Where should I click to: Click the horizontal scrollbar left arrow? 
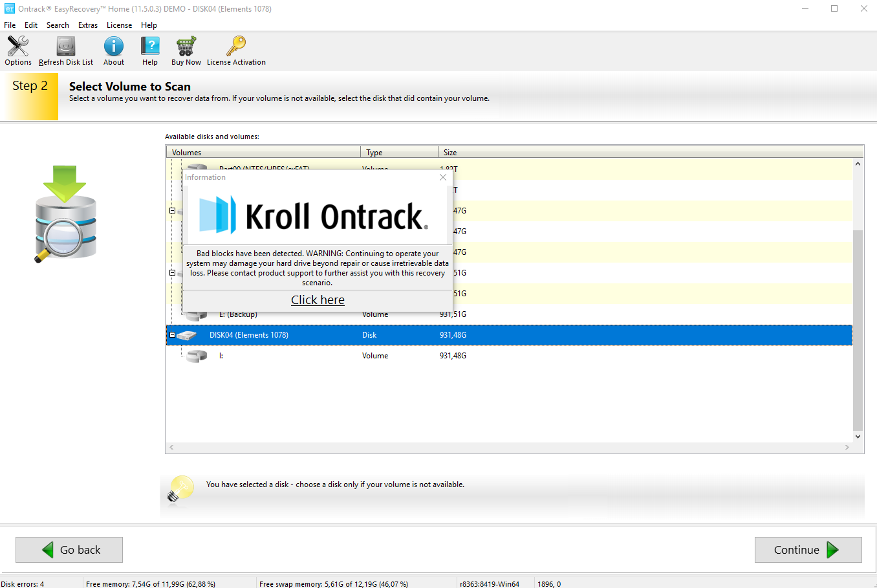171,448
